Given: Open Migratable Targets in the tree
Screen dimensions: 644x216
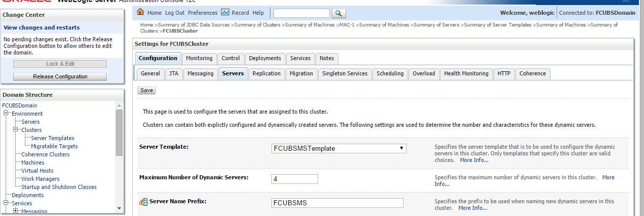Looking at the screenshot, I should pyautogui.click(x=54, y=146).
